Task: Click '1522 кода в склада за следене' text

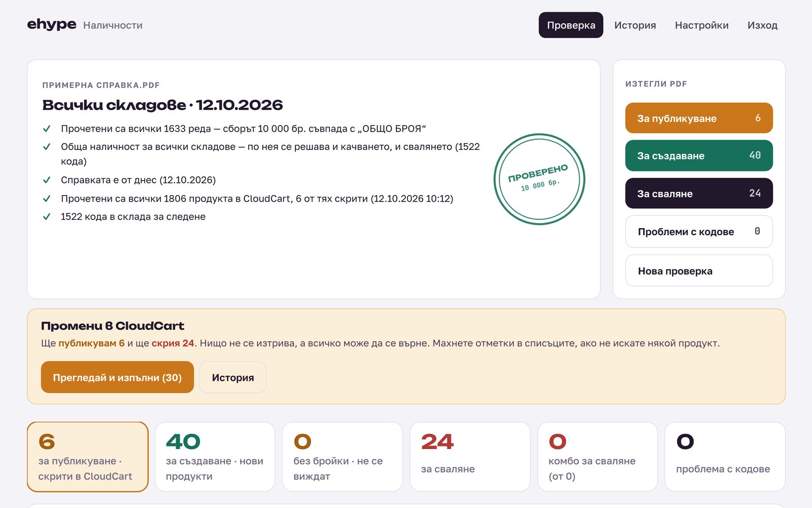Action: point(133,216)
